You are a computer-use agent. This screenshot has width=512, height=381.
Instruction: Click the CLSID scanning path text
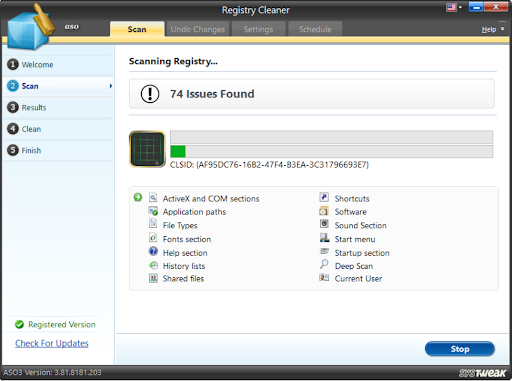(269, 165)
